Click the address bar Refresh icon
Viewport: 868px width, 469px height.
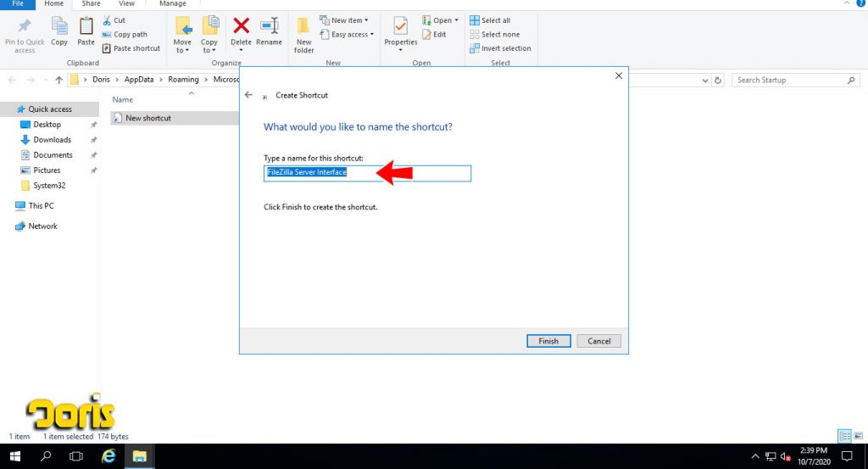[718, 81]
